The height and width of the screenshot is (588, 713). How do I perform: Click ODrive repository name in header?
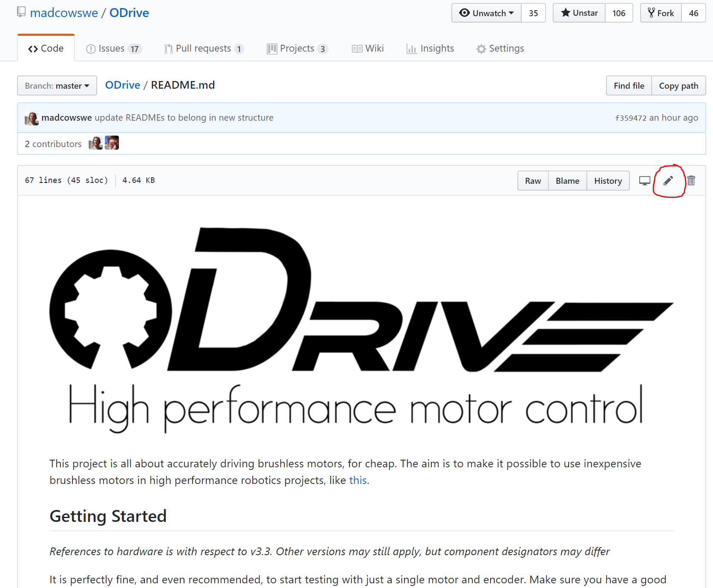(129, 13)
